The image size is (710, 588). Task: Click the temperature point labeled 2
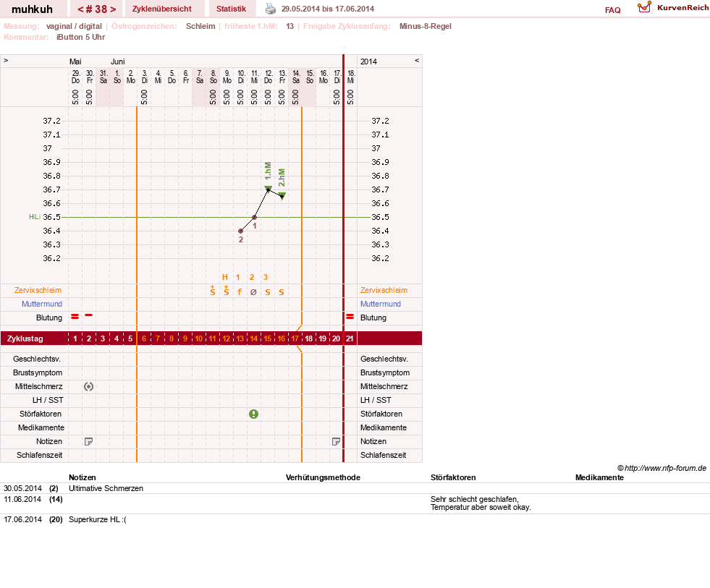click(x=240, y=231)
